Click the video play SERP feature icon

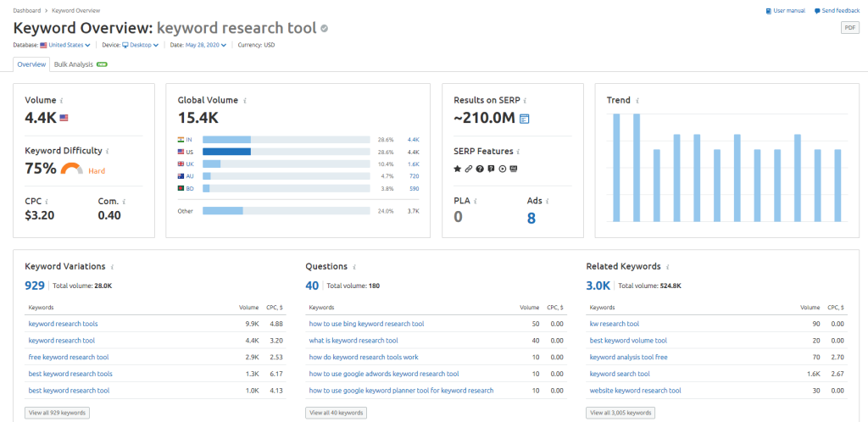[x=503, y=169]
